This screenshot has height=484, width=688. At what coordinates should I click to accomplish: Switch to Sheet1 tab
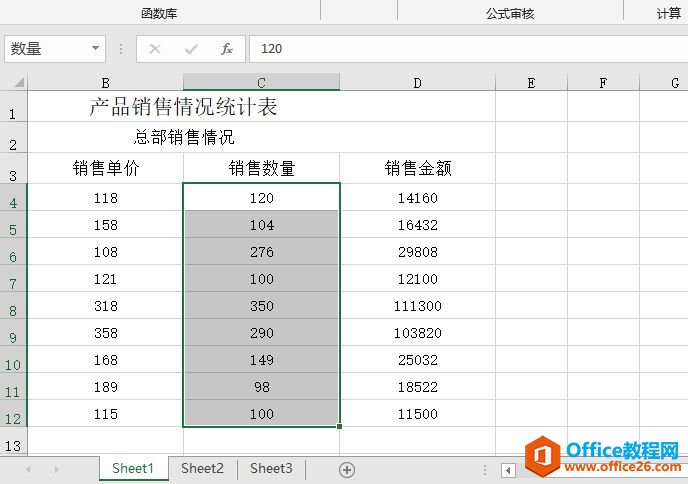[x=133, y=469]
